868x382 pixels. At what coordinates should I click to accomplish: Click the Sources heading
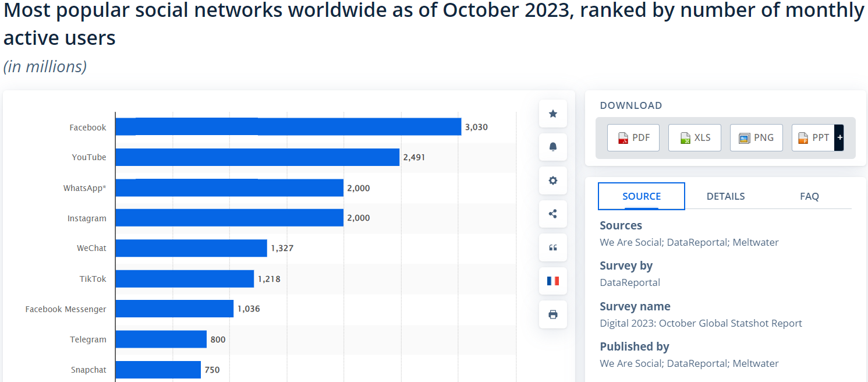pos(621,225)
